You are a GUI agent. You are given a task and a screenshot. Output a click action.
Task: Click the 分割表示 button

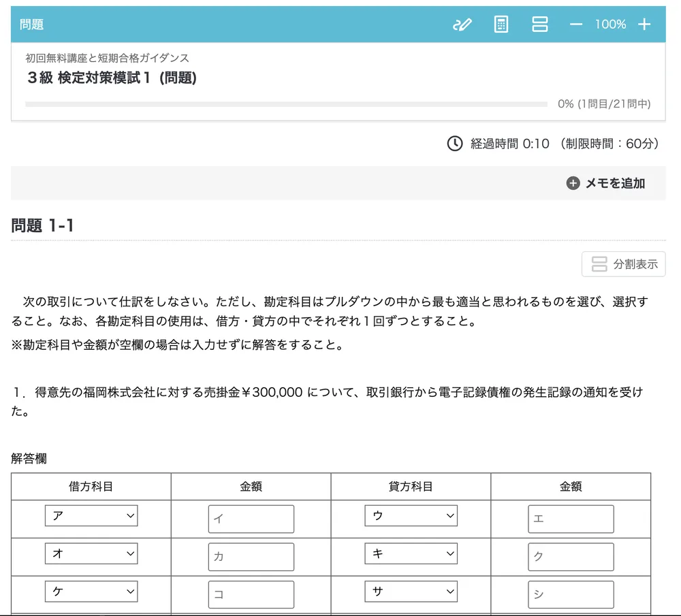pos(623,264)
